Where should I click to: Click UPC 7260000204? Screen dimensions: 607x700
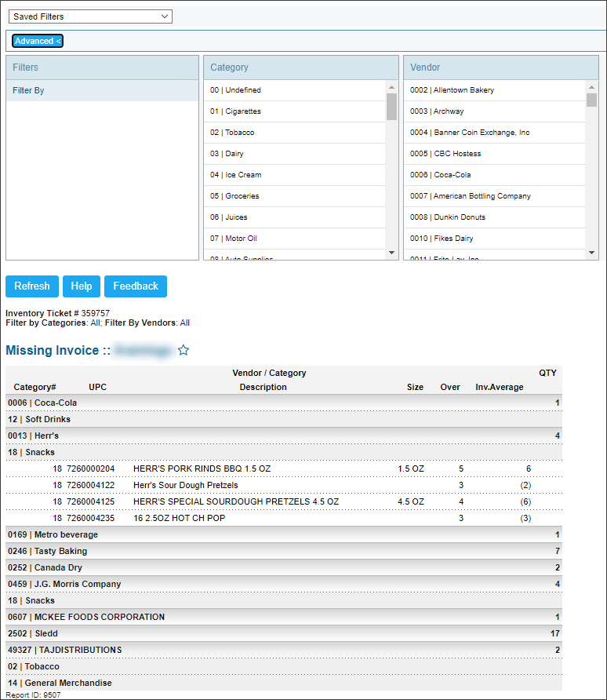click(x=90, y=468)
